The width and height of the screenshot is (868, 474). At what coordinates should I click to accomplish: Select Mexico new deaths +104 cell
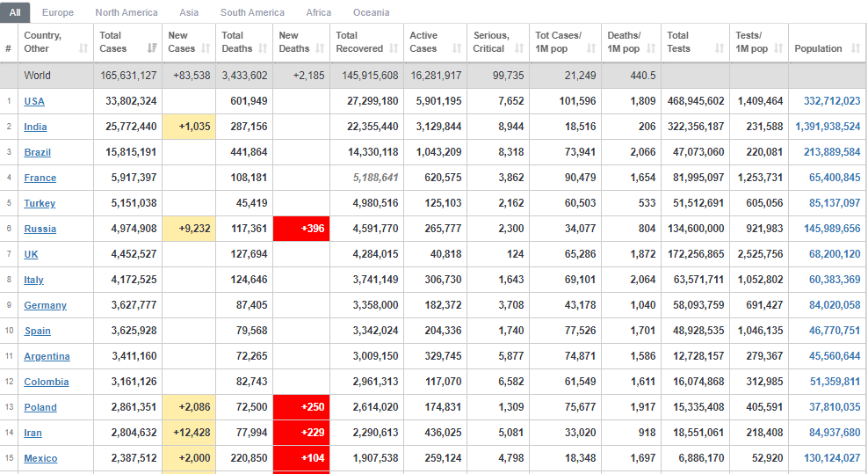301,458
